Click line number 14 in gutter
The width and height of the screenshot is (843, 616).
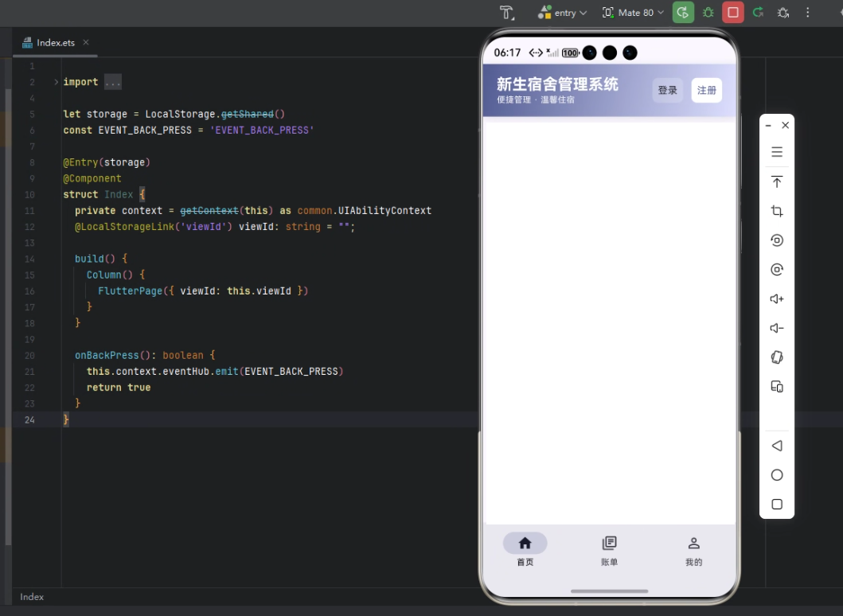tap(29, 259)
